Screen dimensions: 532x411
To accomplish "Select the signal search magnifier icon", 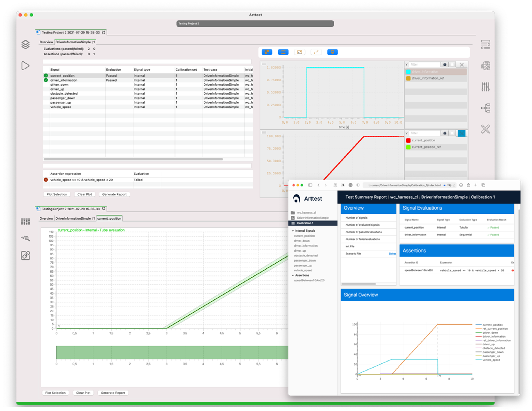I will 25,238.
